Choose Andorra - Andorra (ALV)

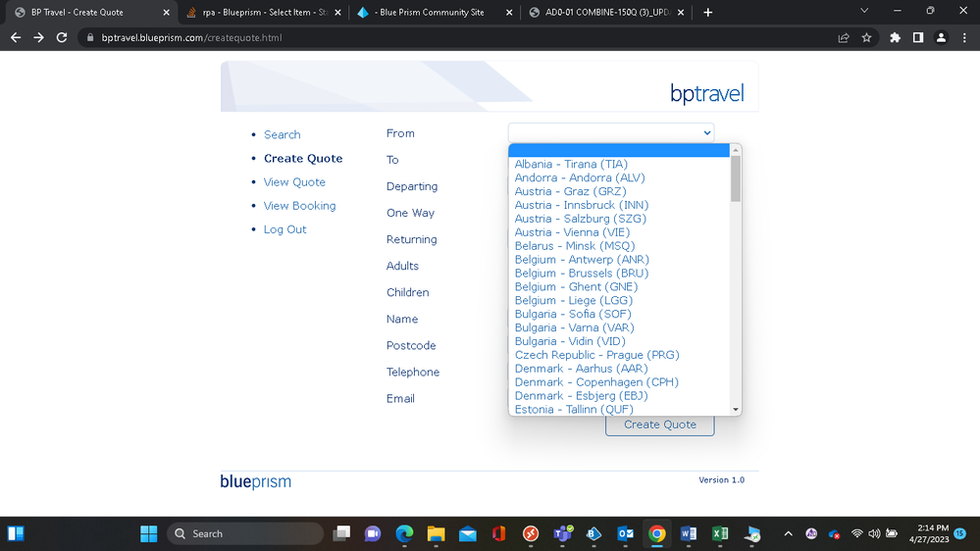click(619, 177)
